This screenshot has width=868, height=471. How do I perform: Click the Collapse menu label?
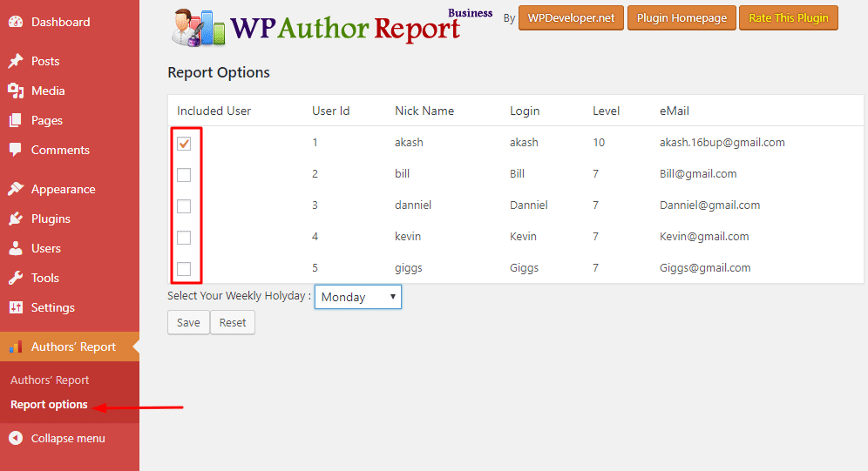[68, 439]
